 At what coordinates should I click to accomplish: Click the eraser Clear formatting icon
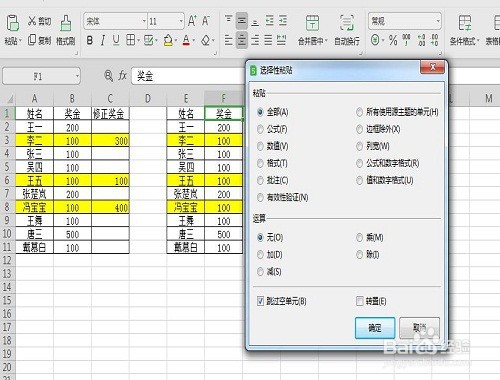pos(206,40)
